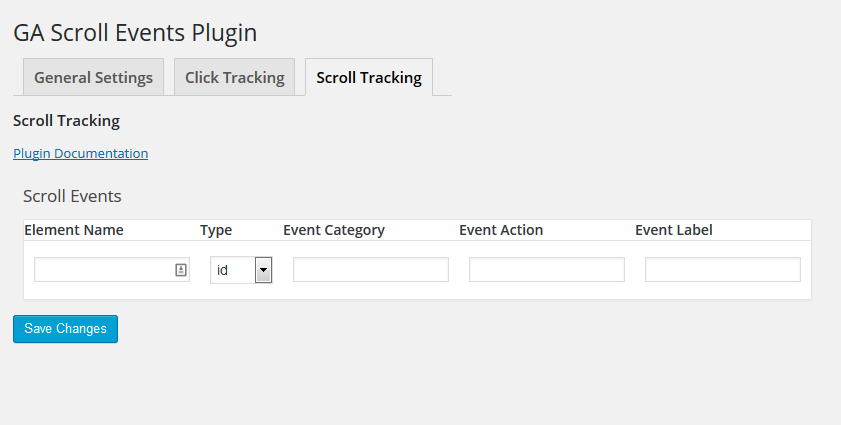Image resolution: width=841 pixels, height=425 pixels.
Task: Switch to the General Settings tab
Action: pyautogui.click(x=93, y=77)
